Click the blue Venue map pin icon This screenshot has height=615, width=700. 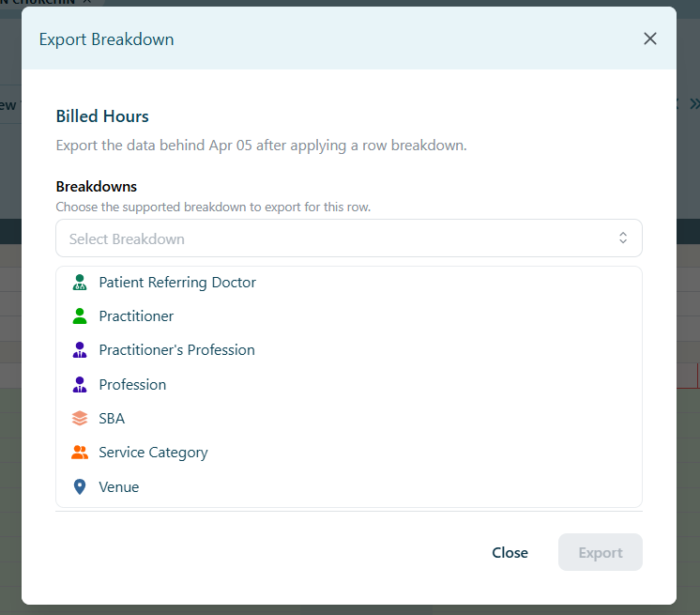(x=80, y=486)
